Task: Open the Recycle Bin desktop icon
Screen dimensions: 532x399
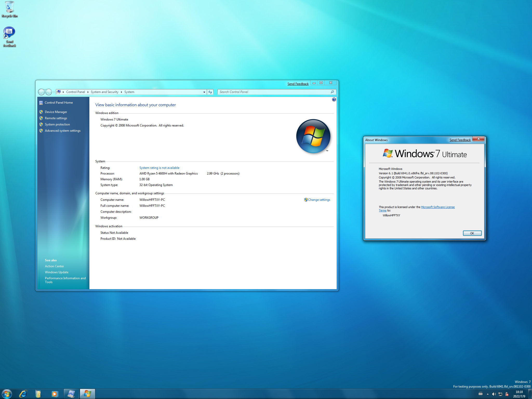Action: (x=10, y=9)
